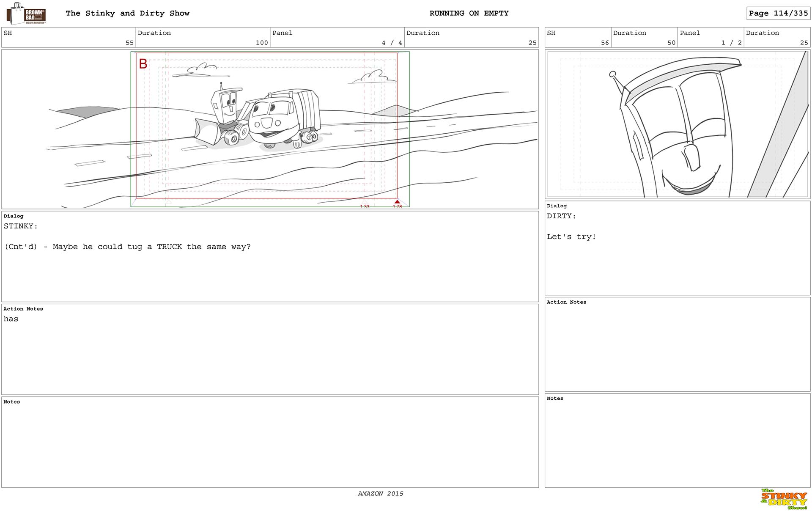Click the action note text 'has'
Image resolution: width=812 pixels, height=511 pixels.
pyautogui.click(x=11, y=319)
